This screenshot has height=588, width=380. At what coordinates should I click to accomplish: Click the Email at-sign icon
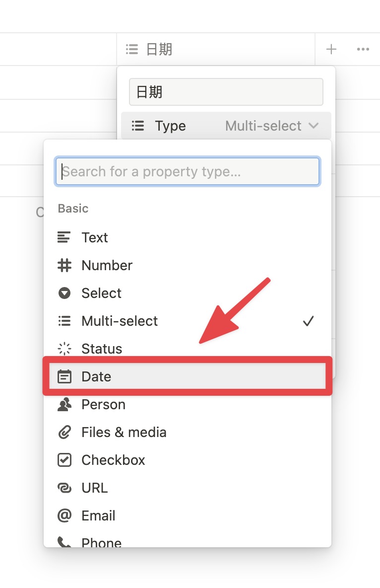[64, 515]
